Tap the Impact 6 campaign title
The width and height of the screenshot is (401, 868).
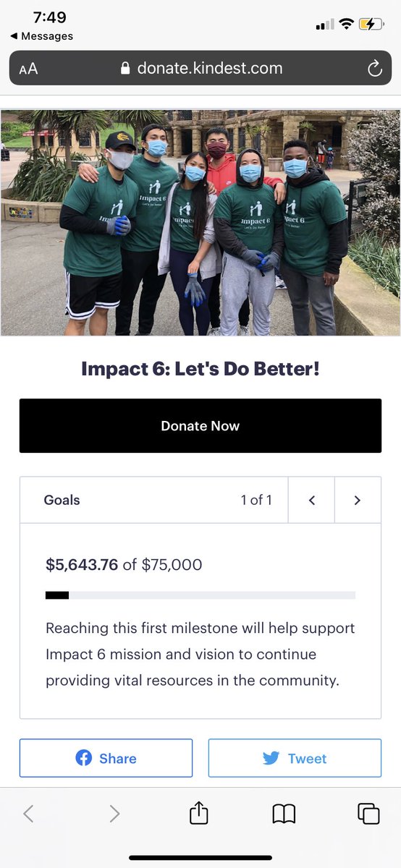click(200, 369)
